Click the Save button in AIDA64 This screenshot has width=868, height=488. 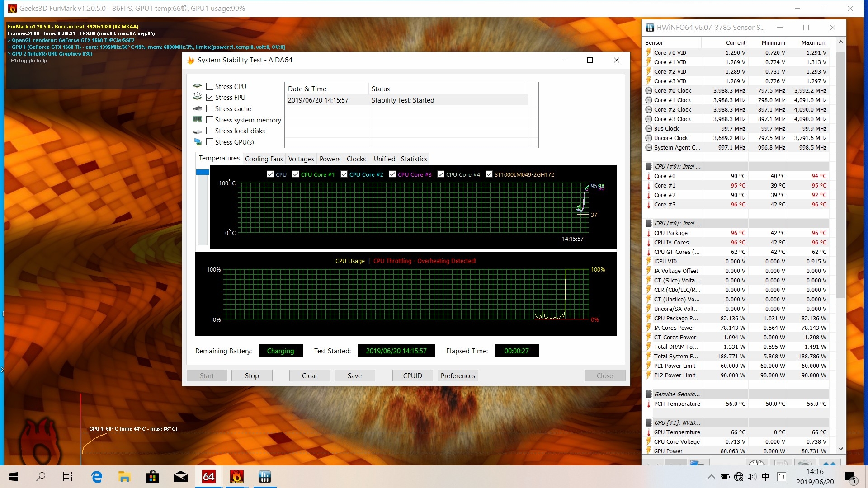(x=354, y=375)
